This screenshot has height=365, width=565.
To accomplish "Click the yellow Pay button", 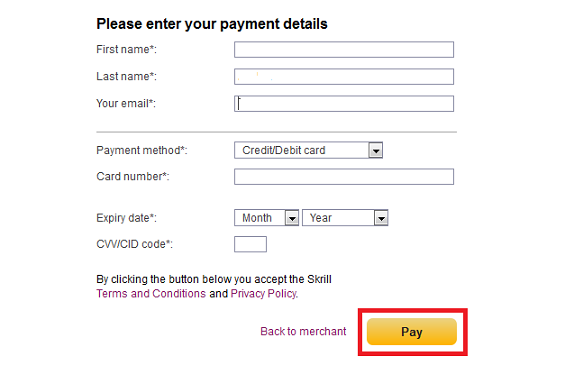I will coord(412,331).
